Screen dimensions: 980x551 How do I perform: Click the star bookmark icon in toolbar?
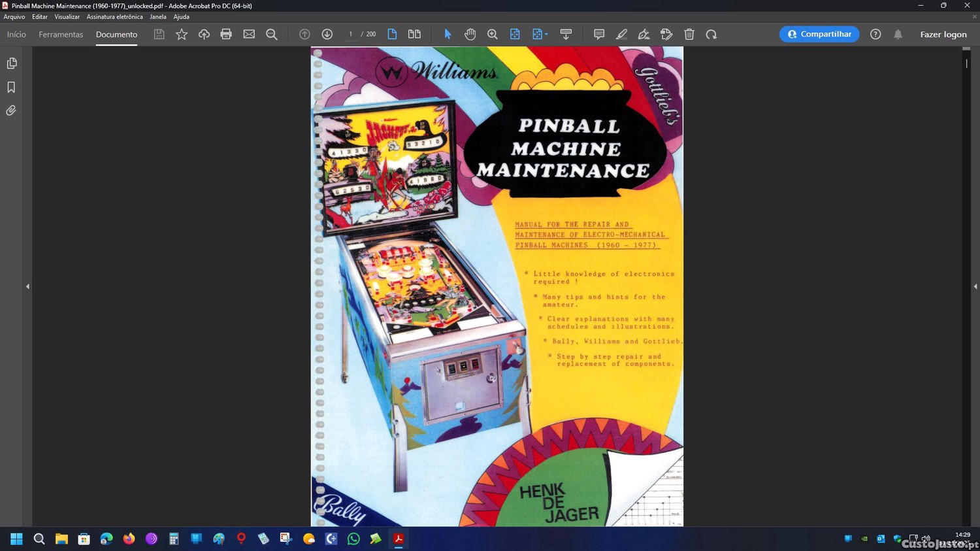[x=182, y=35]
